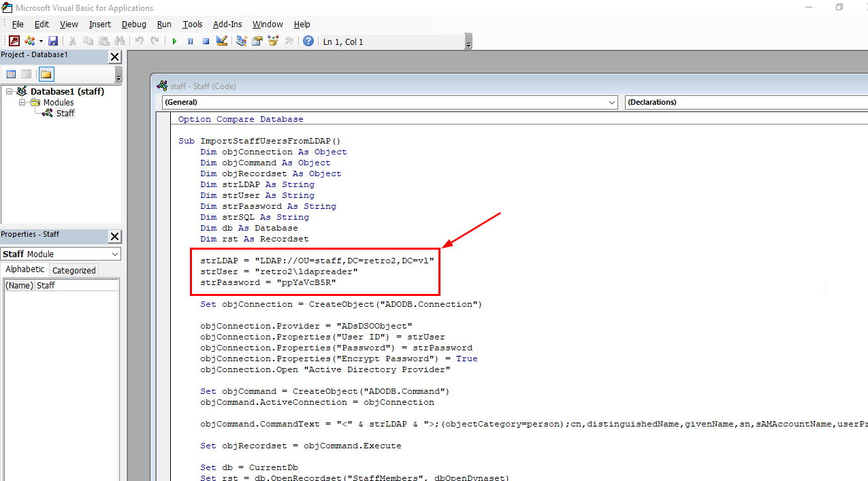Collapse the Database1 (staff) project node
868x481 pixels.
[10, 92]
